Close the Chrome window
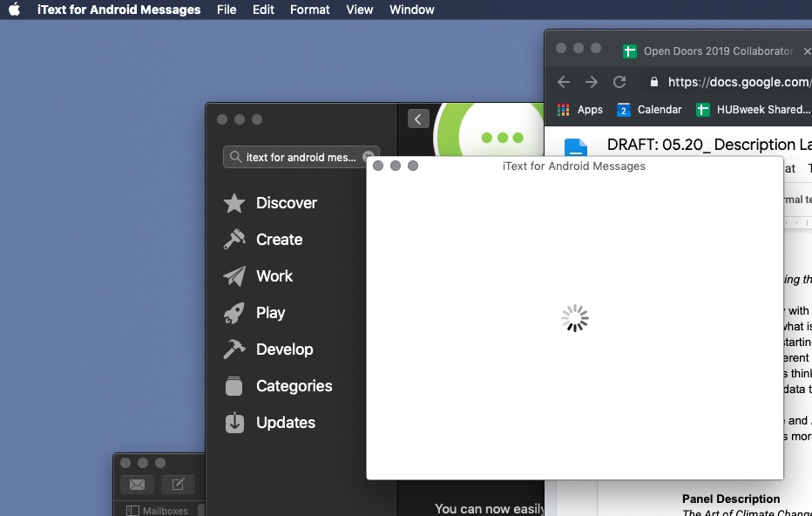Image resolution: width=812 pixels, height=516 pixels. click(x=561, y=48)
